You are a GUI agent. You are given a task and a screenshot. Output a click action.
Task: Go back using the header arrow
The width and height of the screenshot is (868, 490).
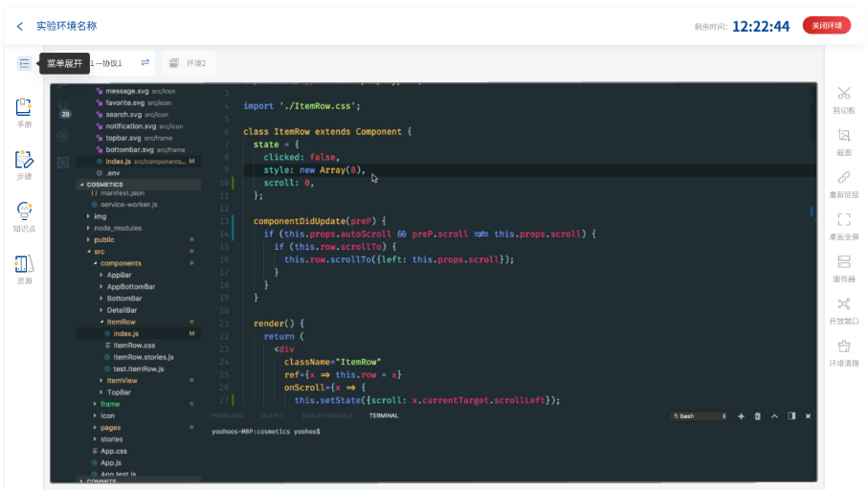click(20, 26)
